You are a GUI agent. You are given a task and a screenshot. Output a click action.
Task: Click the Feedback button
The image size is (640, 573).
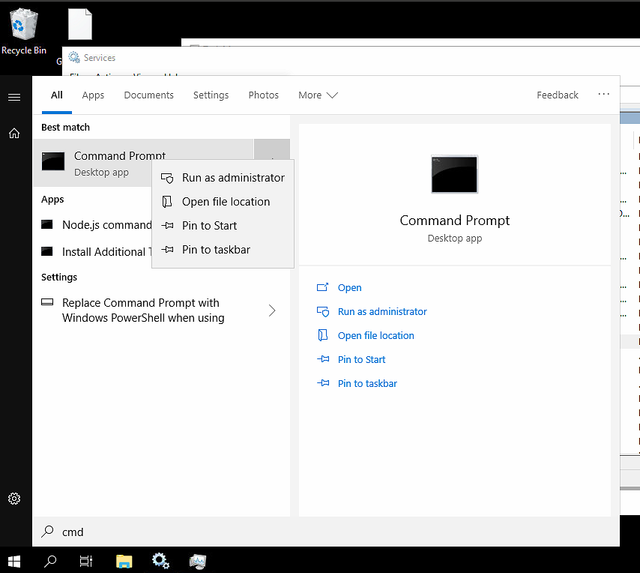click(x=558, y=95)
